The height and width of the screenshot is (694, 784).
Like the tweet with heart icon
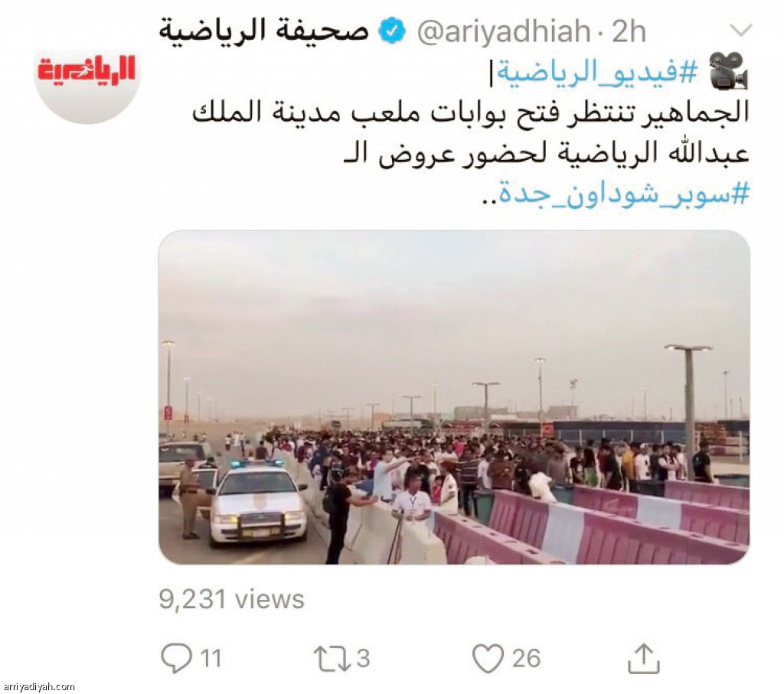(x=488, y=659)
